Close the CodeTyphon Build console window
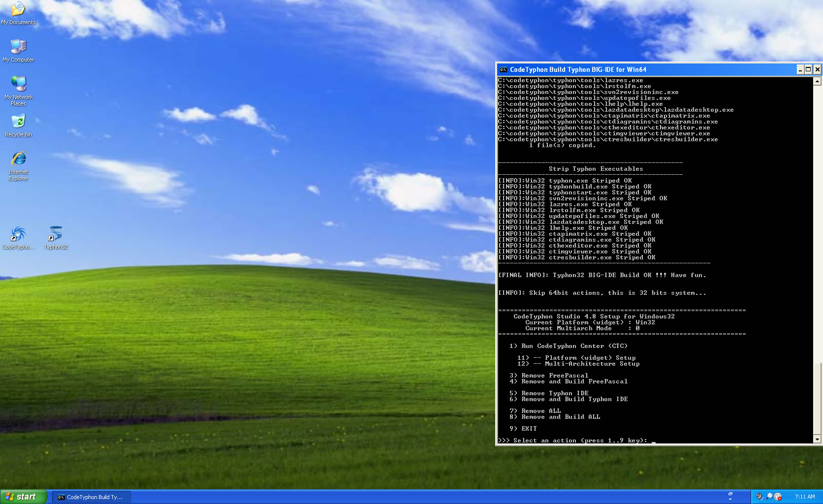 click(x=817, y=69)
